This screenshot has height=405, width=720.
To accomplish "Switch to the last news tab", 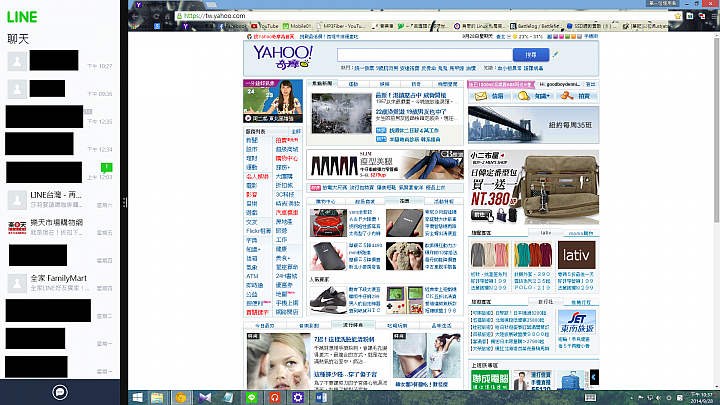I will 447,84.
